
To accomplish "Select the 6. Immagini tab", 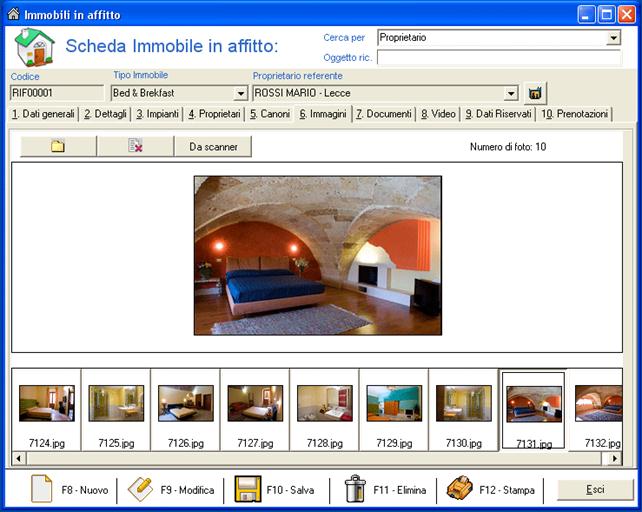I will [x=323, y=114].
